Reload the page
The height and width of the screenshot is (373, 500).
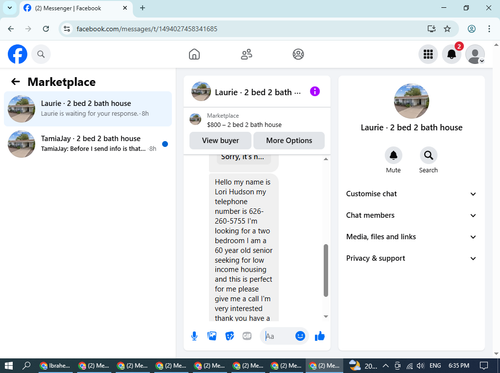click(x=46, y=29)
